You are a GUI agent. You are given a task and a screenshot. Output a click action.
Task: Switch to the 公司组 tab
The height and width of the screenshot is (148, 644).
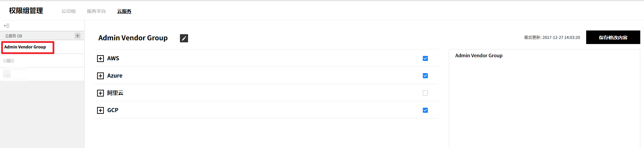click(x=68, y=11)
